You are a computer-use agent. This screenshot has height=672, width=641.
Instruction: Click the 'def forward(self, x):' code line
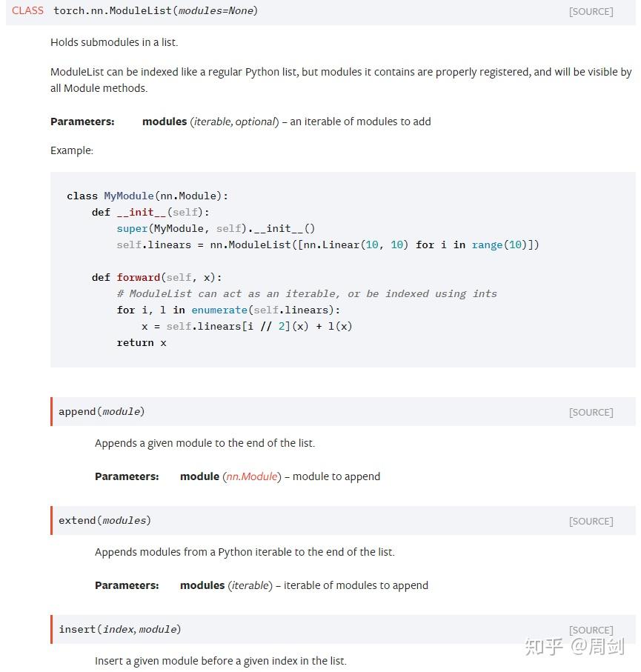coord(156,278)
